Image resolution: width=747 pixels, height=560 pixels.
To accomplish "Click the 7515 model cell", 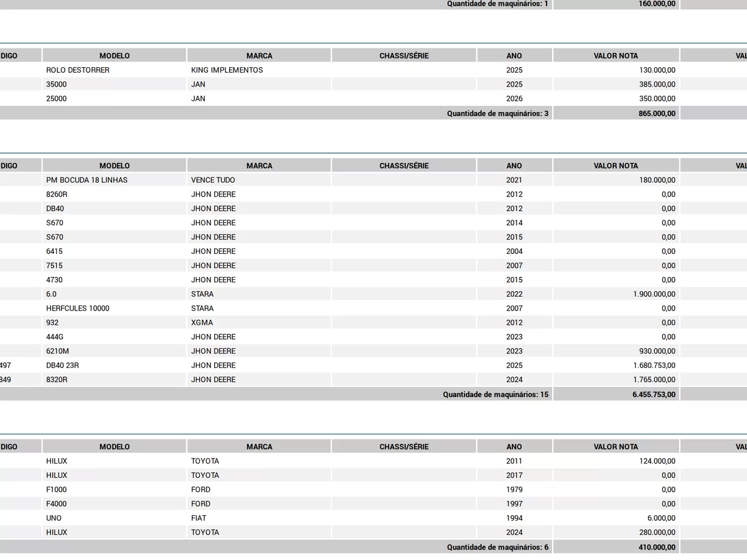I will tap(115, 266).
